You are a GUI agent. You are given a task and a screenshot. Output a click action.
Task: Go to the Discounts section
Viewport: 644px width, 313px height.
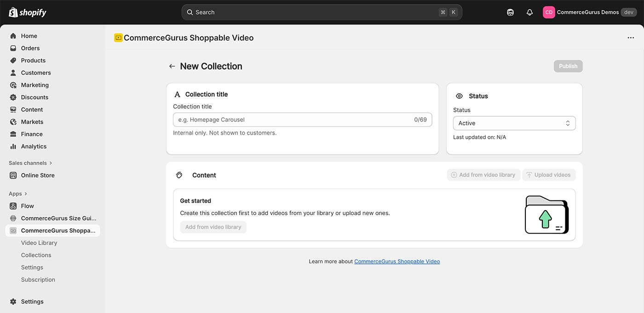[34, 97]
